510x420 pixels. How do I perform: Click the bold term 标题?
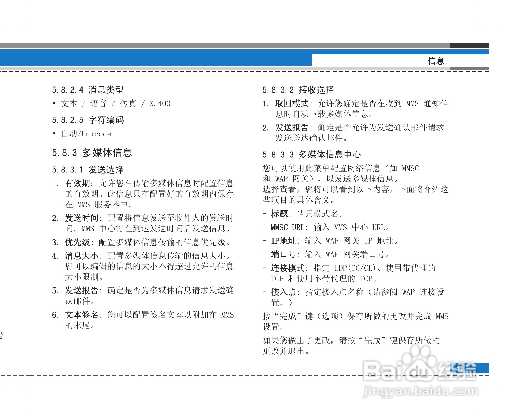pyautogui.click(x=279, y=214)
